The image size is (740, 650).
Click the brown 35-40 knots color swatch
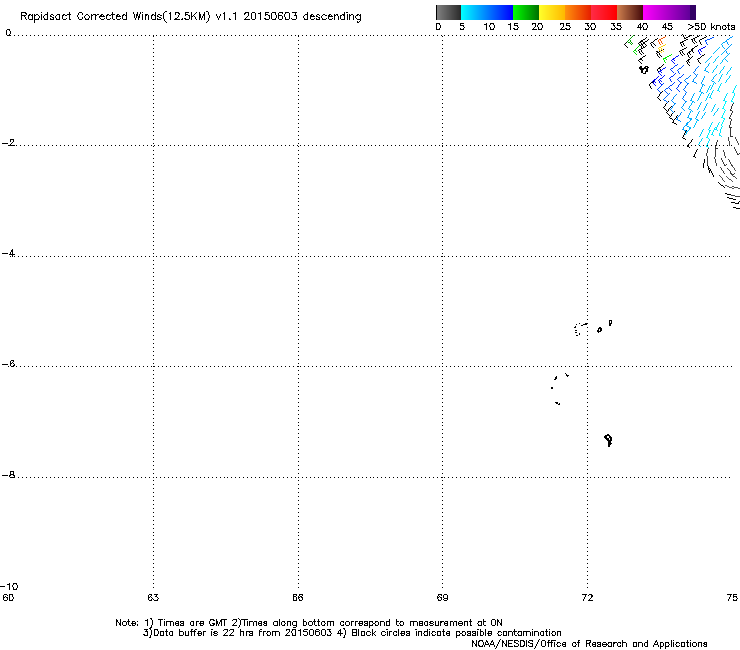630,12
